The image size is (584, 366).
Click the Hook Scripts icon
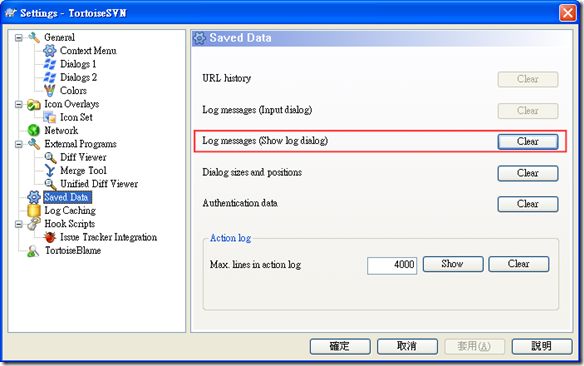tap(34, 224)
